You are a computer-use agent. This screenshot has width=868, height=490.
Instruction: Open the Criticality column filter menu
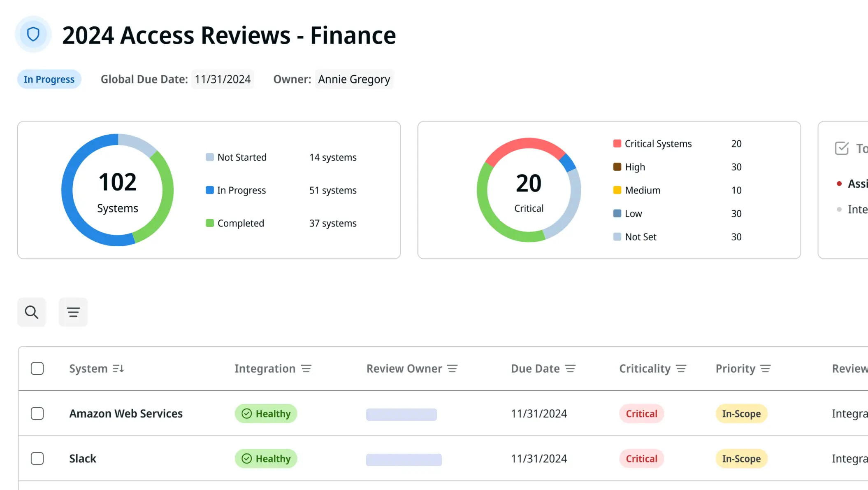click(x=681, y=369)
